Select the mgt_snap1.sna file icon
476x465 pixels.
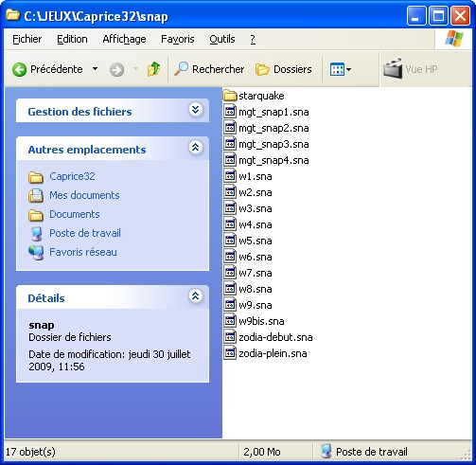[x=230, y=112]
